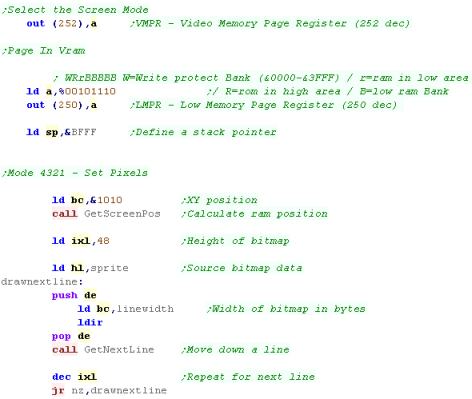Click the 'ld bc,&1010' instruction
The image size is (472, 399).
click(x=87, y=200)
